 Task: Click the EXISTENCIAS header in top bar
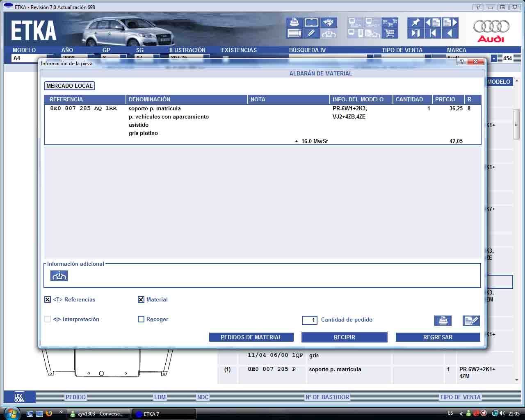(239, 50)
